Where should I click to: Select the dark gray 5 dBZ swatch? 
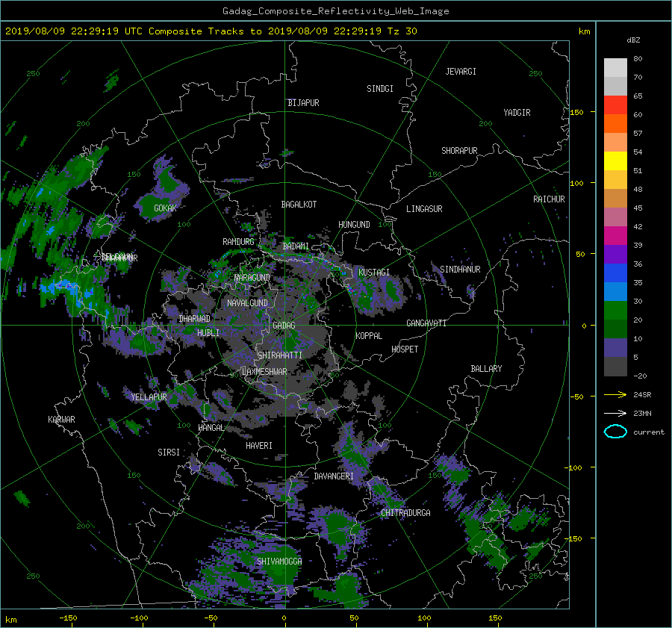pos(615,366)
